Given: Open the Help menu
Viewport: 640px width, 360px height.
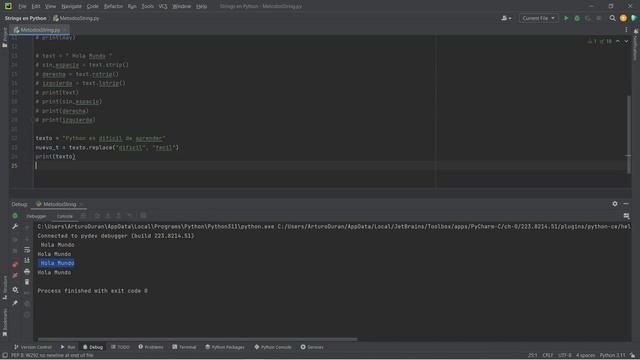Looking at the screenshot, I should (201, 6).
